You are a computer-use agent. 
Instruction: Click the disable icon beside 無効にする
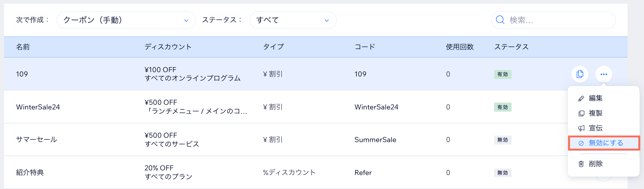coord(581,143)
